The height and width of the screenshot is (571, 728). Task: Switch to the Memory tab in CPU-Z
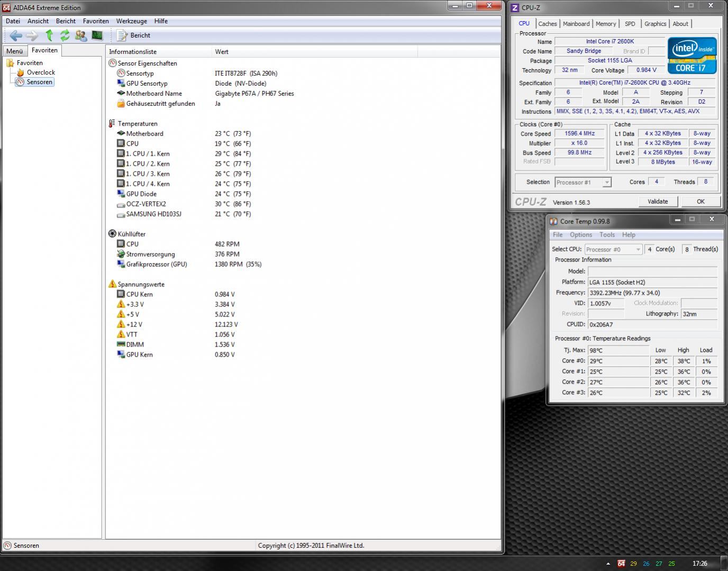pos(606,24)
